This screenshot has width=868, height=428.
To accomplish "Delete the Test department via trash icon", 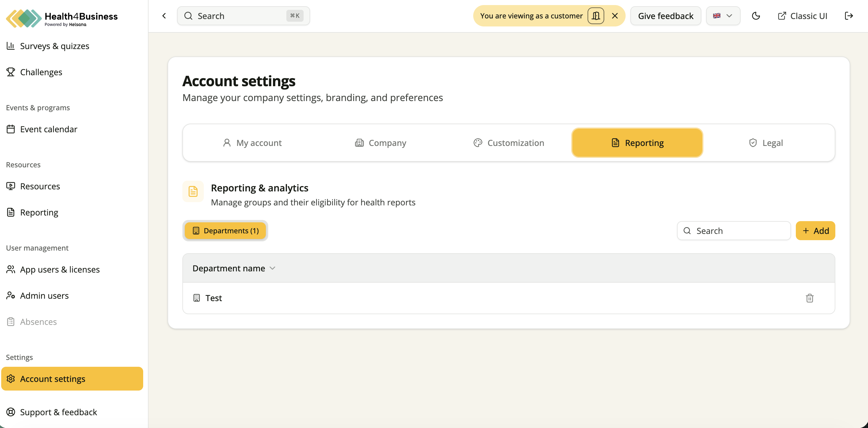I will pos(809,298).
